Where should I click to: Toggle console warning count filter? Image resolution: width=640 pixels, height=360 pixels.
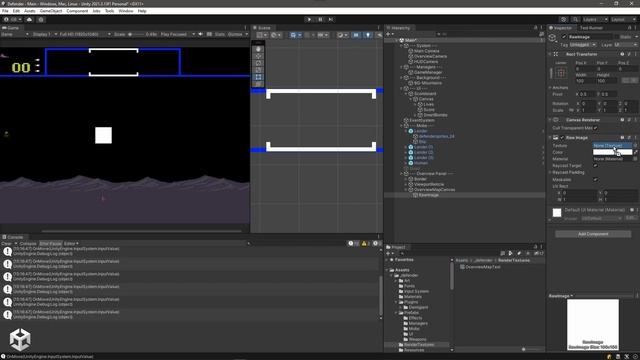[366, 243]
